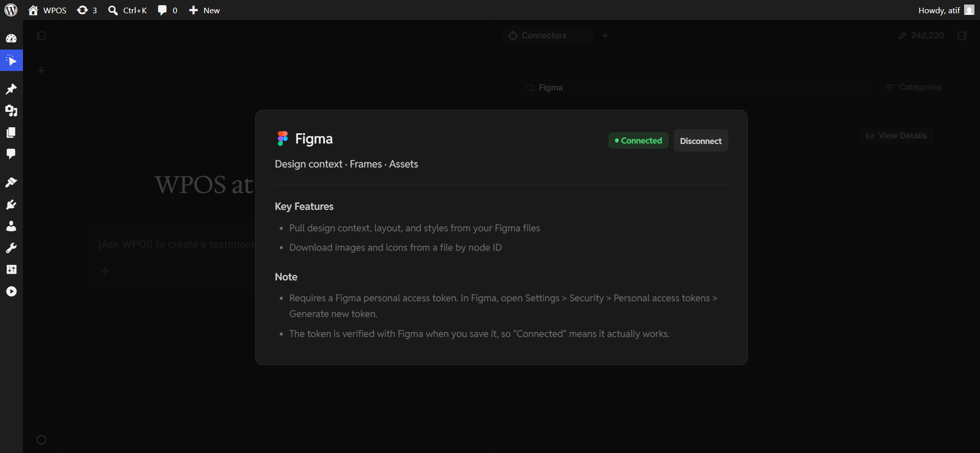The image size is (980, 453).
Task: Select the 'Design context · Frames · Assets' subtitle
Action: click(x=347, y=164)
